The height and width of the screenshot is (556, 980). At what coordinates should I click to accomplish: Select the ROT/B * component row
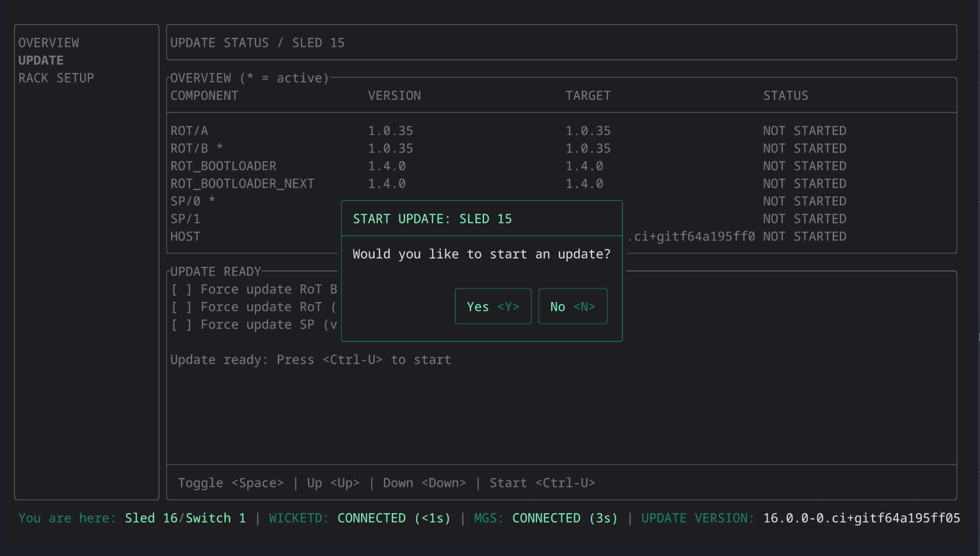[x=561, y=148]
